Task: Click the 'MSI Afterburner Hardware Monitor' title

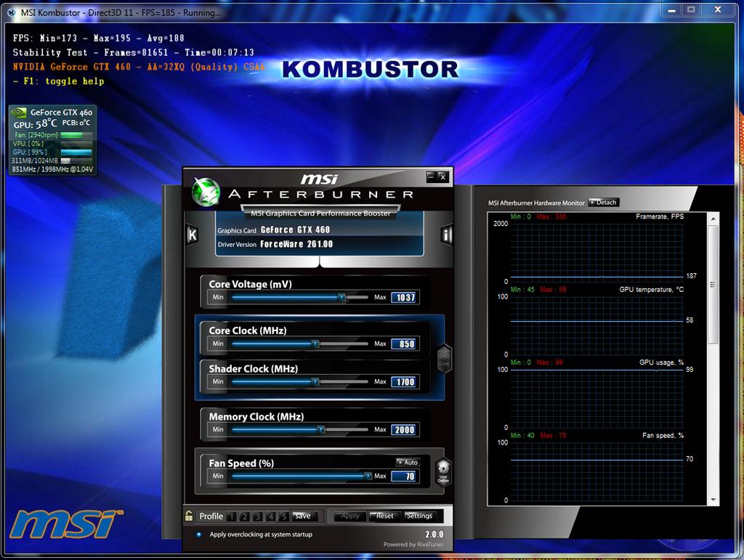Action: pos(536,203)
